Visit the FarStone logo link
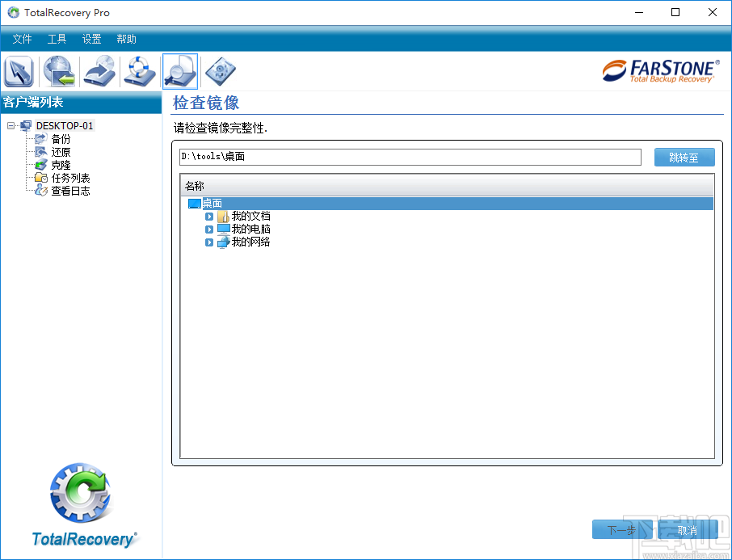Screen dimensions: 732x560 (x=661, y=71)
